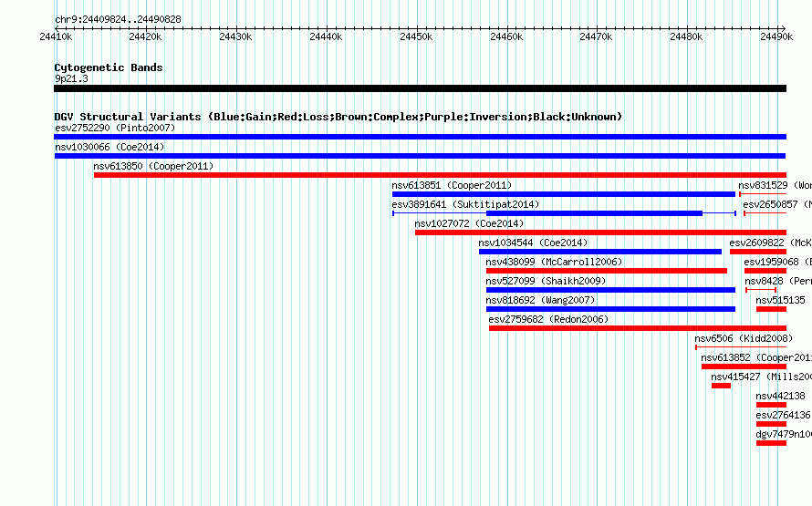Click the nsv1027072 (Coe2014) label
Image resolution: width=812 pixels, height=506 pixels.
point(469,223)
